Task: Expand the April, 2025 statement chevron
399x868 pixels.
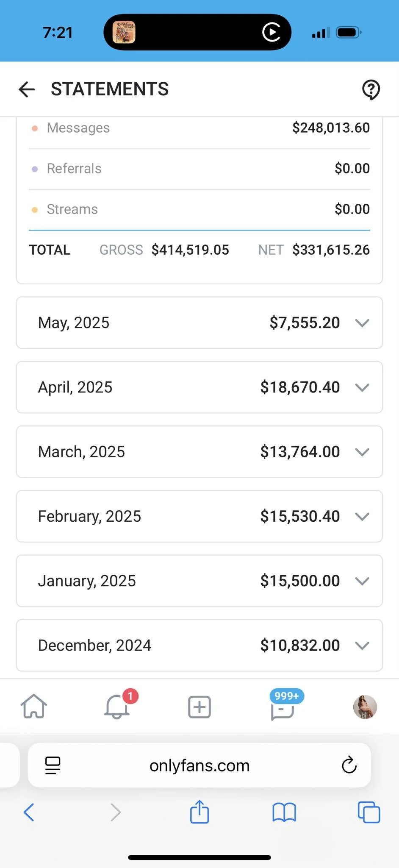Action: click(x=362, y=387)
